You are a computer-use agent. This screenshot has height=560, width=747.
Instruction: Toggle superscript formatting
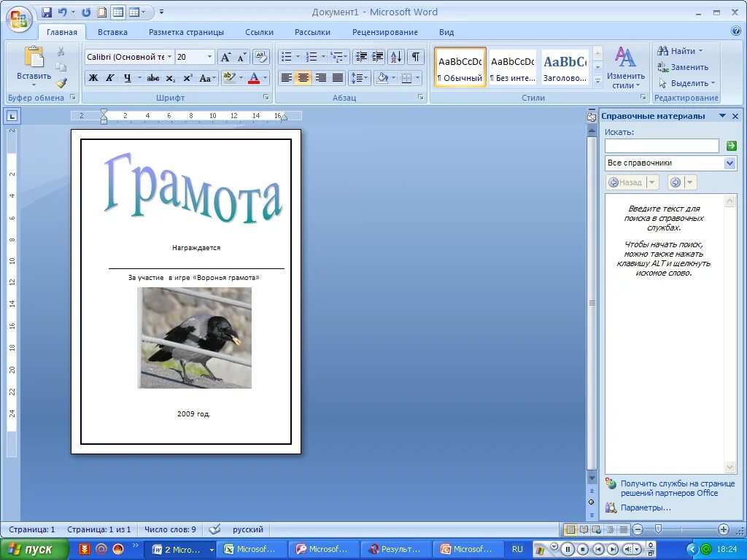click(187, 77)
